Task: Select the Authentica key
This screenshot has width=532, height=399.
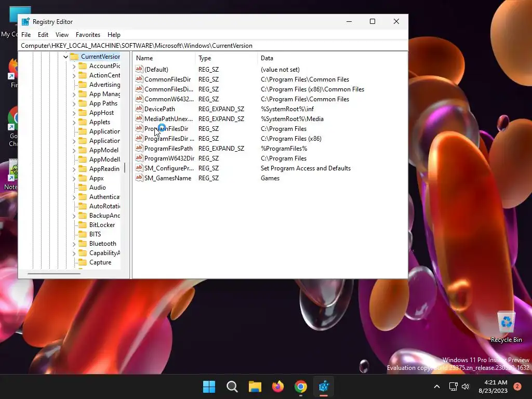Action: [104, 197]
